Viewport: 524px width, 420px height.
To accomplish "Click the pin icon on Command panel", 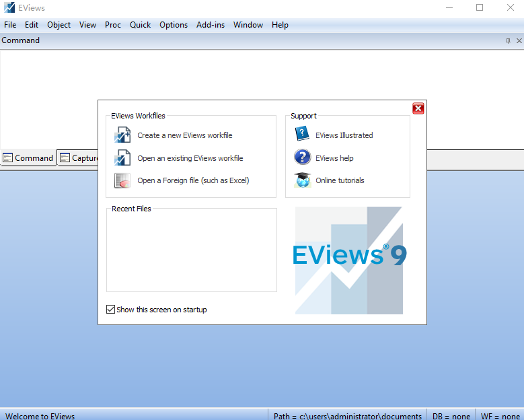I will 508,41.
